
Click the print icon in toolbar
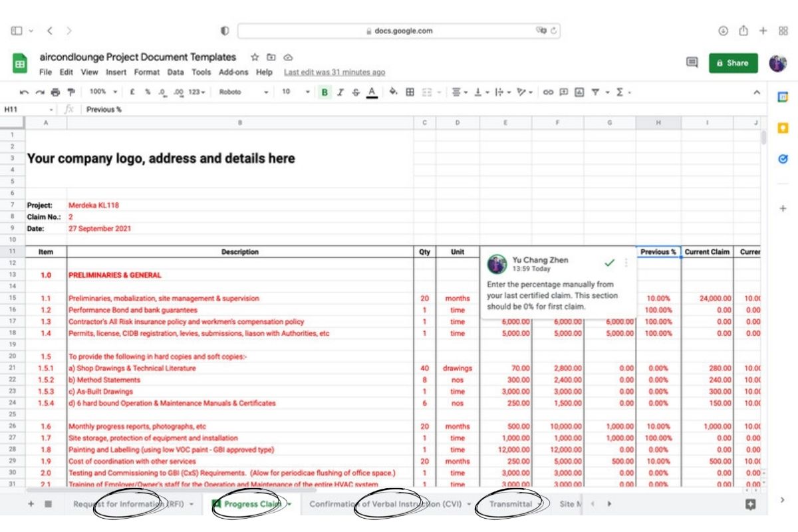[55, 92]
